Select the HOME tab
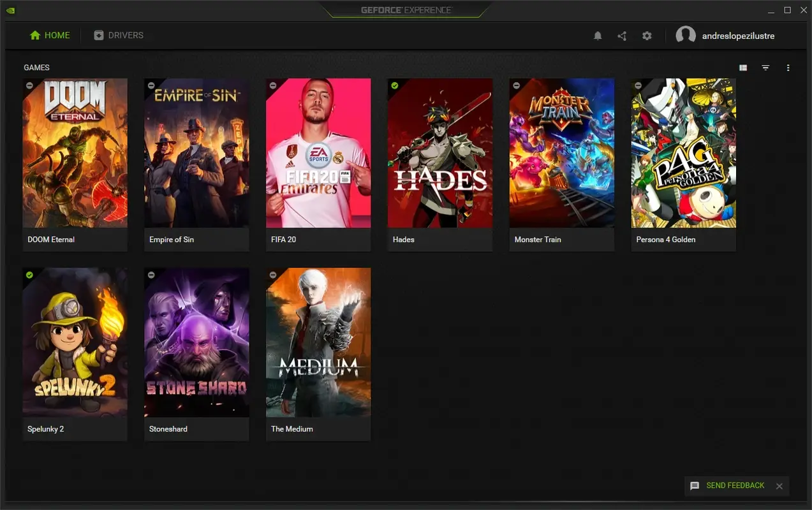The height and width of the screenshot is (510, 812). (x=49, y=35)
